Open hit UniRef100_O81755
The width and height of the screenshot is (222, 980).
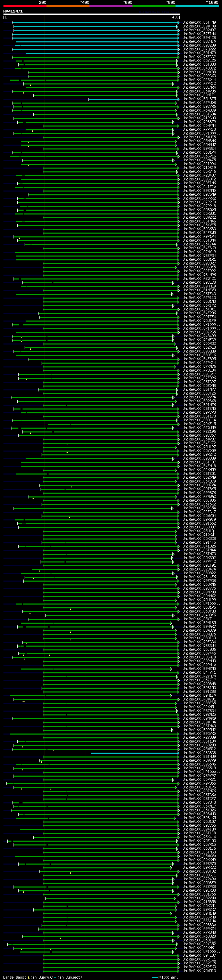pos(199,894)
